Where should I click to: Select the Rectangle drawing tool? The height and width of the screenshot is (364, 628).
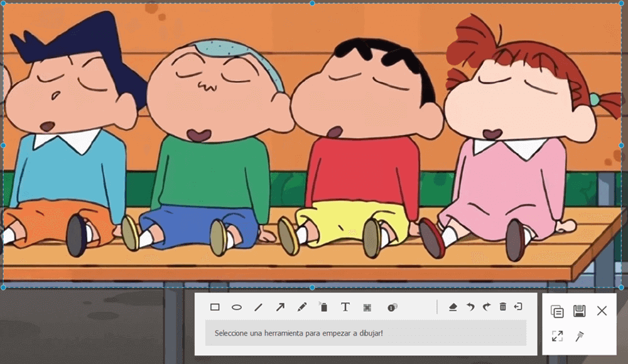[215, 307]
